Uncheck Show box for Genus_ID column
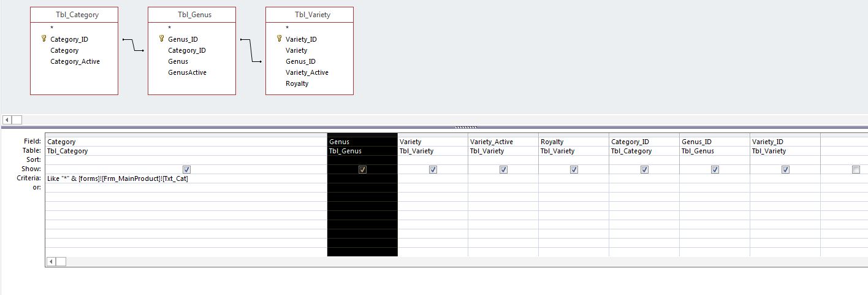The width and height of the screenshot is (868, 295). 715,169
